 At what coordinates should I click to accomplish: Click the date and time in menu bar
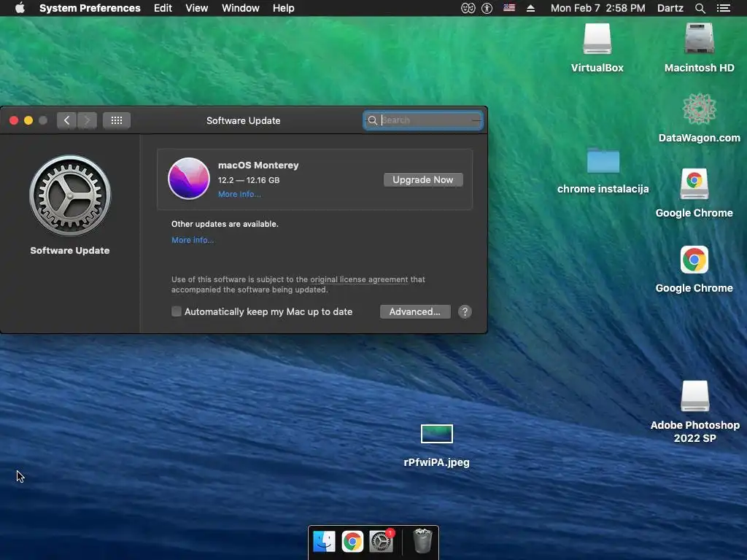[598, 8]
